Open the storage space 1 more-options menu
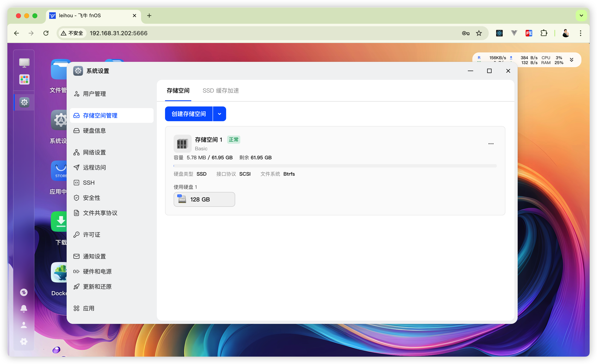This screenshot has width=597, height=364. (x=491, y=144)
